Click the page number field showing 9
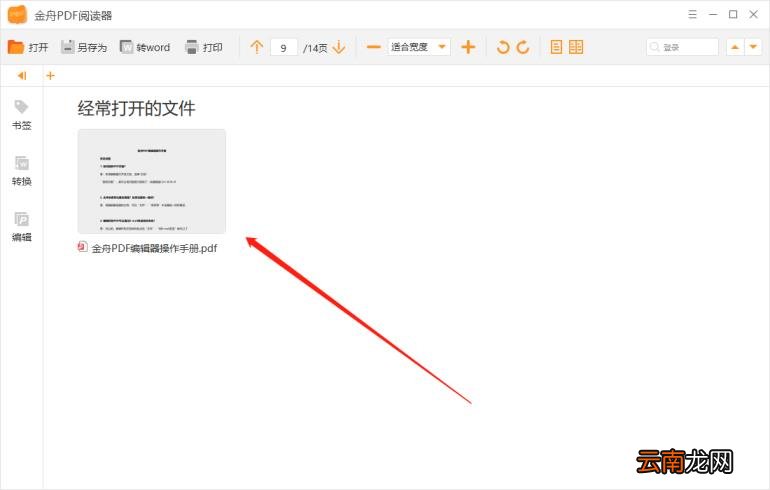770x490 pixels. tap(284, 48)
